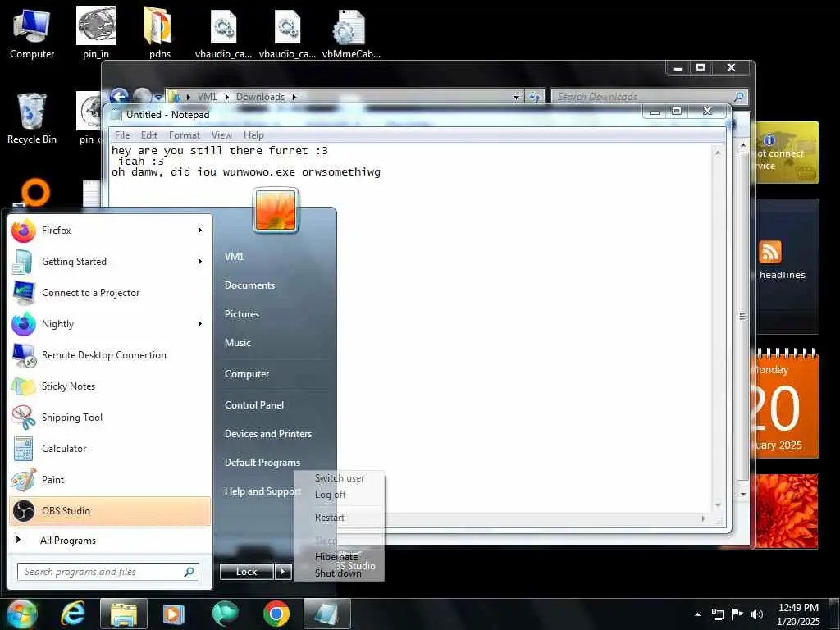Image resolution: width=840 pixels, height=630 pixels.
Task: Expand Firefox jump list arrow
Action: [x=200, y=231]
